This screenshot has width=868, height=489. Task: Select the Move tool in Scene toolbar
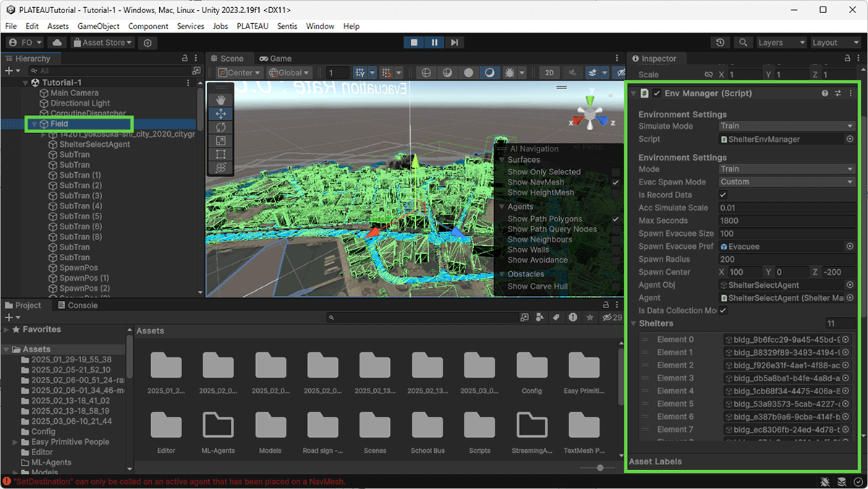point(221,114)
